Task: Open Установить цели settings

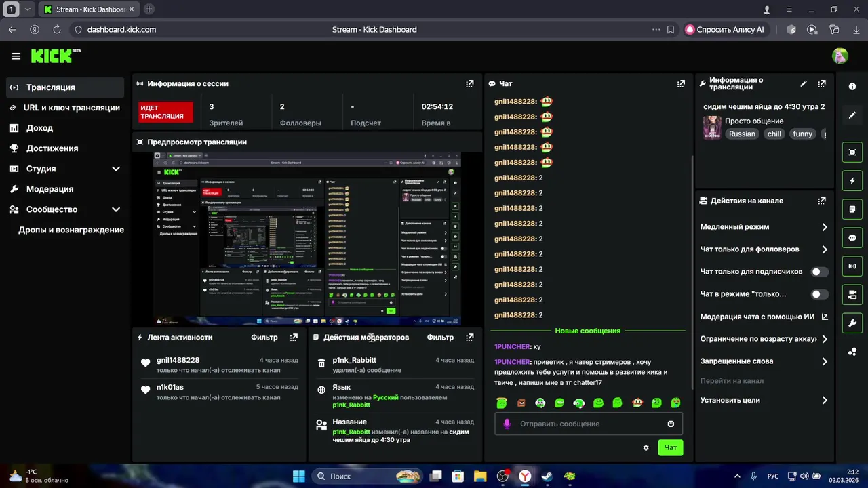Action: point(764,400)
